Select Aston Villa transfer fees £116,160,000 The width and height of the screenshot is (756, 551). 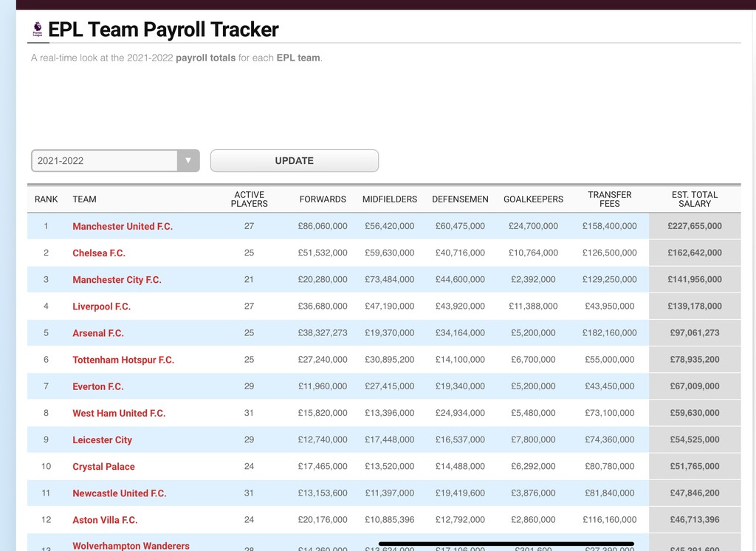coord(609,520)
